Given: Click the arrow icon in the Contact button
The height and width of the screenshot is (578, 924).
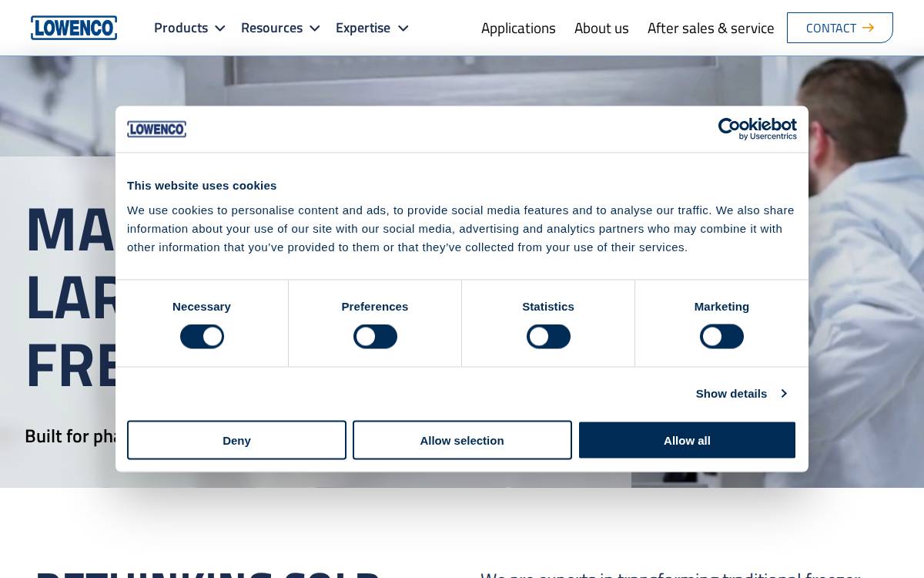Looking at the screenshot, I should (x=868, y=28).
